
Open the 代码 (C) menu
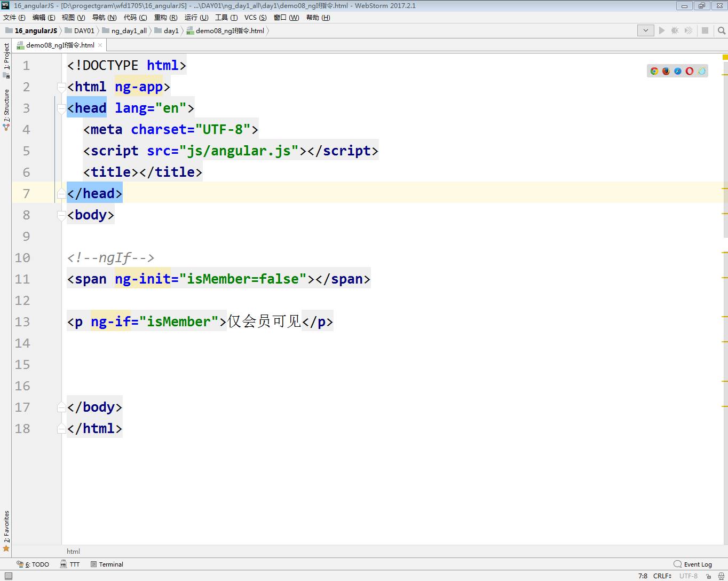click(x=136, y=18)
